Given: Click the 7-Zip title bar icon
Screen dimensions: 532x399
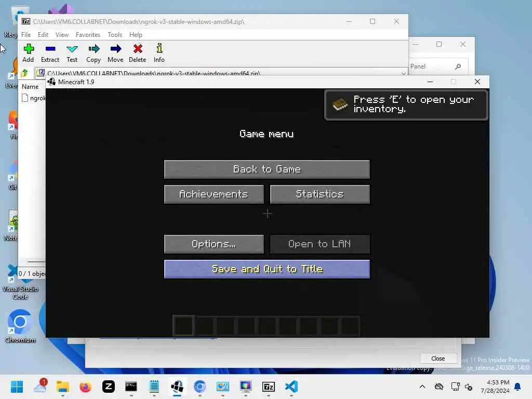Looking at the screenshot, I should click(26, 21).
